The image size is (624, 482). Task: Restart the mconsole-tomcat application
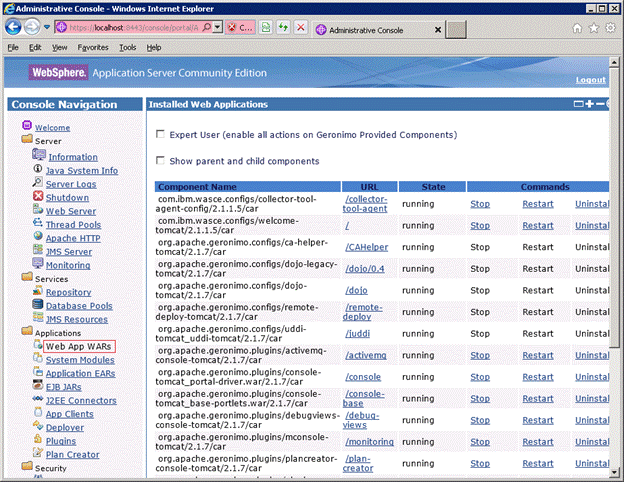(538, 442)
